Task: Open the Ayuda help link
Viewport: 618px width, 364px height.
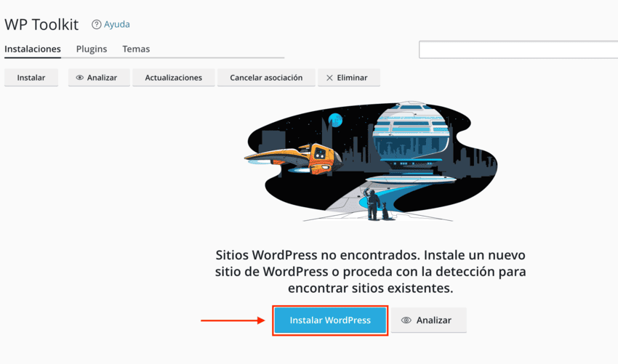Action: 116,25
